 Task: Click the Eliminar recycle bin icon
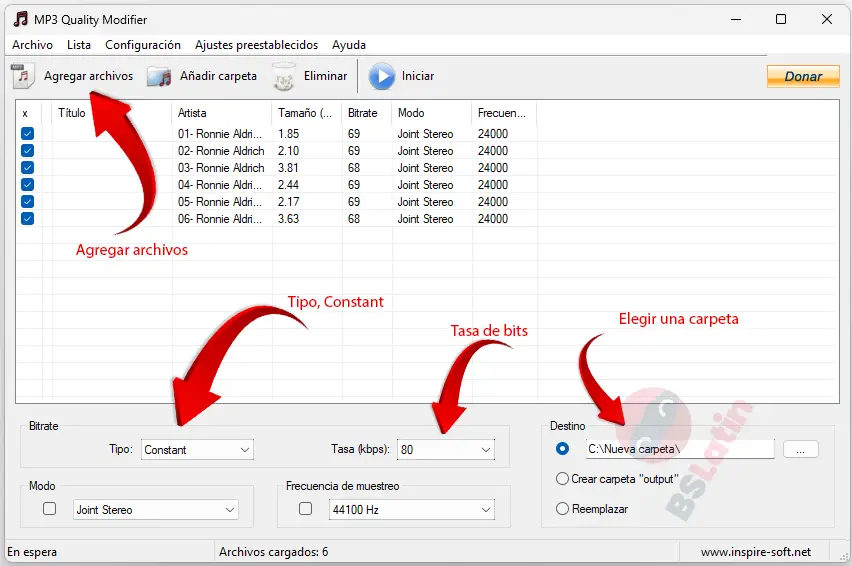284,77
